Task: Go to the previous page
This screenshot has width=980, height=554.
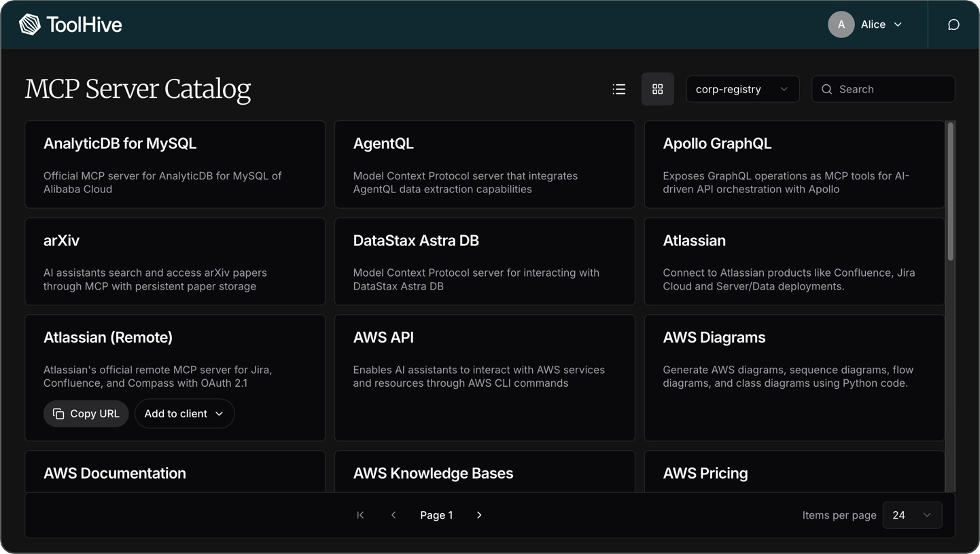Action: (x=393, y=515)
